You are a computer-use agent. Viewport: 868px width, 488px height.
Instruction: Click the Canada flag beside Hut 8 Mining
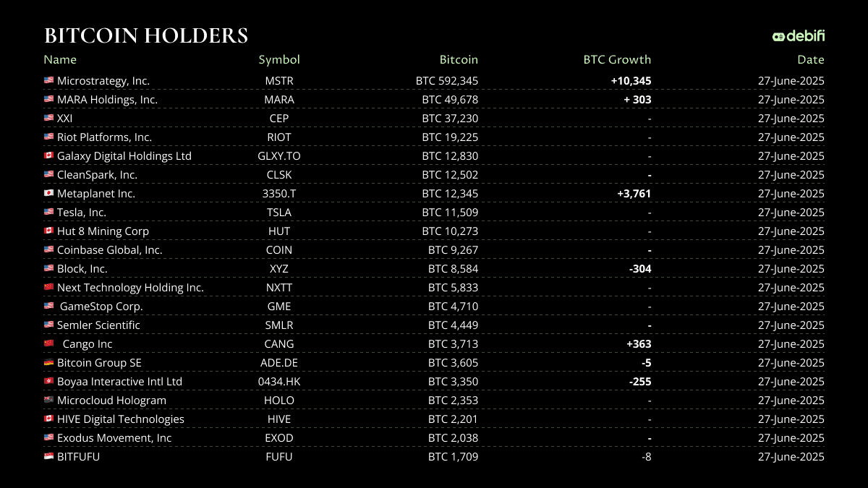point(48,231)
